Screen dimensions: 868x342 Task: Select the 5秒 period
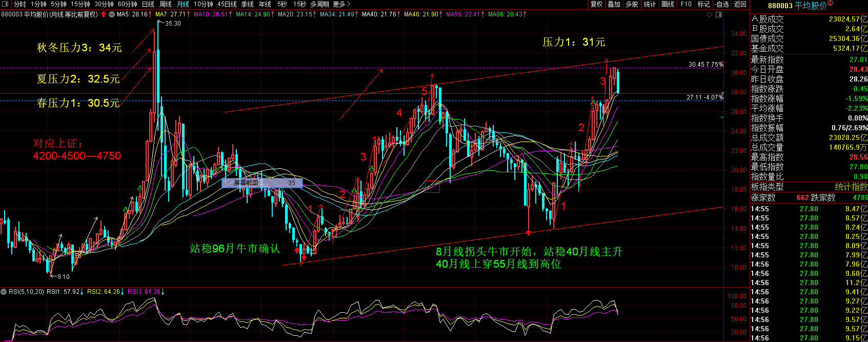click(x=282, y=4)
